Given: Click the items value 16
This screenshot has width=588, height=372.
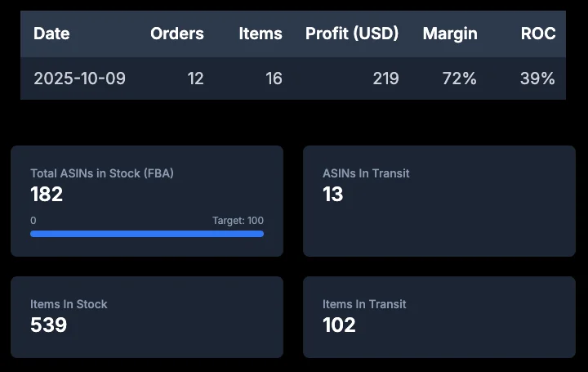Looking at the screenshot, I should [274, 78].
